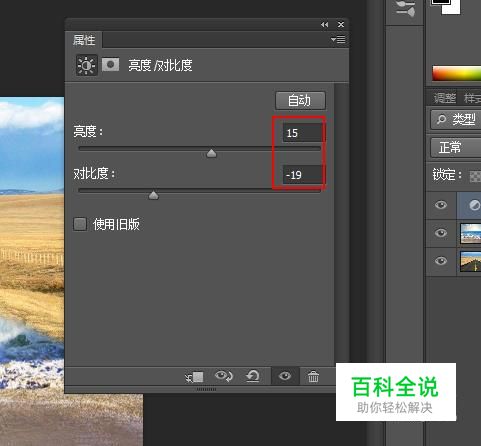Collapse the Properties panel with double arrows
The width and height of the screenshot is (481, 446).
pos(324,25)
